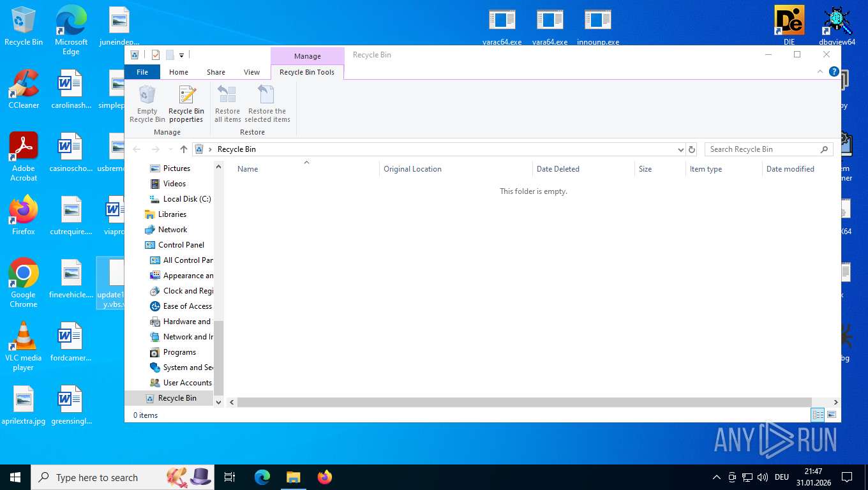This screenshot has width=868, height=490.
Task: Click Restore the selected items icon
Action: click(x=267, y=105)
